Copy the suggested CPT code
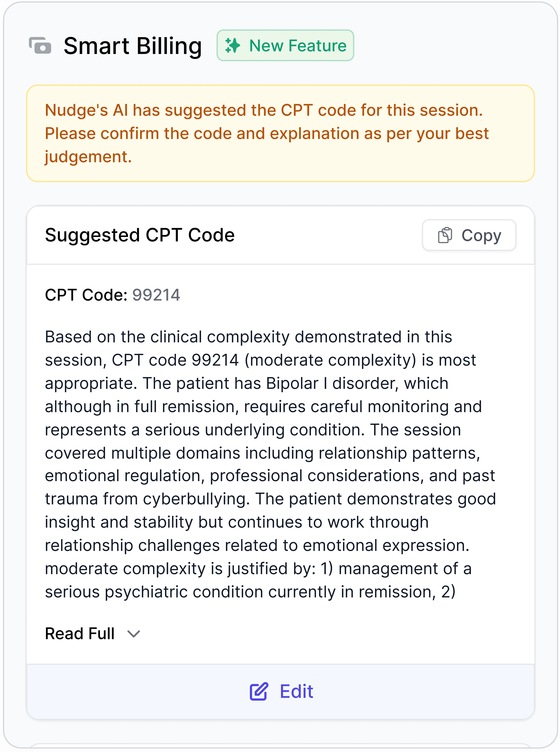Image resolution: width=560 pixels, height=752 pixels. 469,235
